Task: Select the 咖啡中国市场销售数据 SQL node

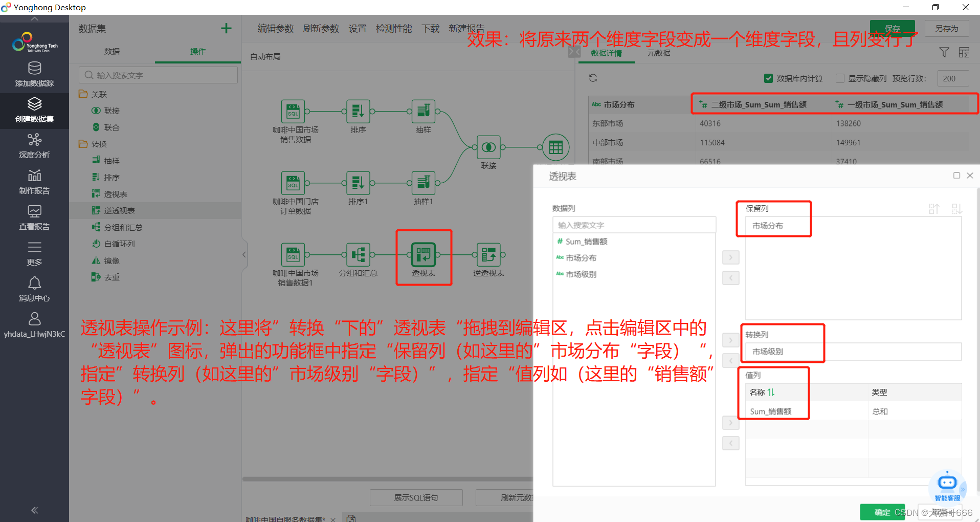Action: pos(293,111)
